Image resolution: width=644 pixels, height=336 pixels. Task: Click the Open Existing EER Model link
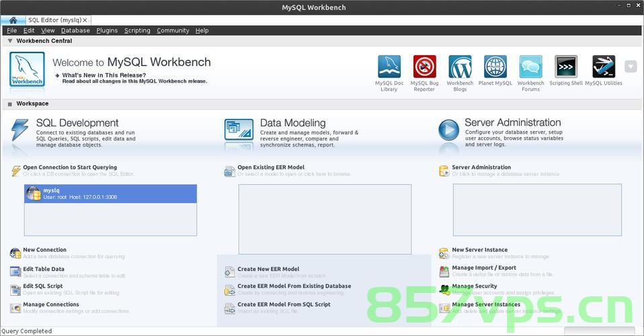click(x=271, y=167)
